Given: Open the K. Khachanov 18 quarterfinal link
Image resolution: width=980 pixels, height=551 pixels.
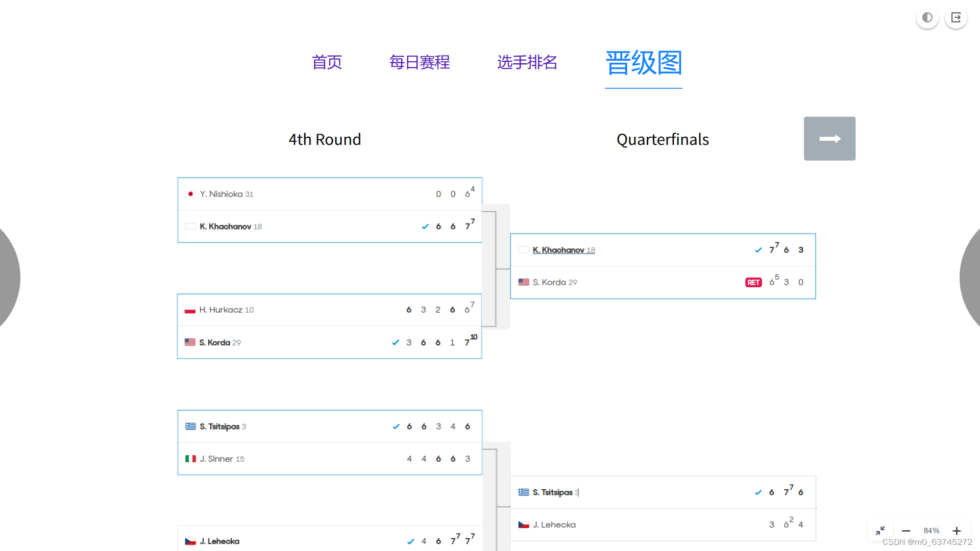Looking at the screenshot, I should tap(563, 250).
